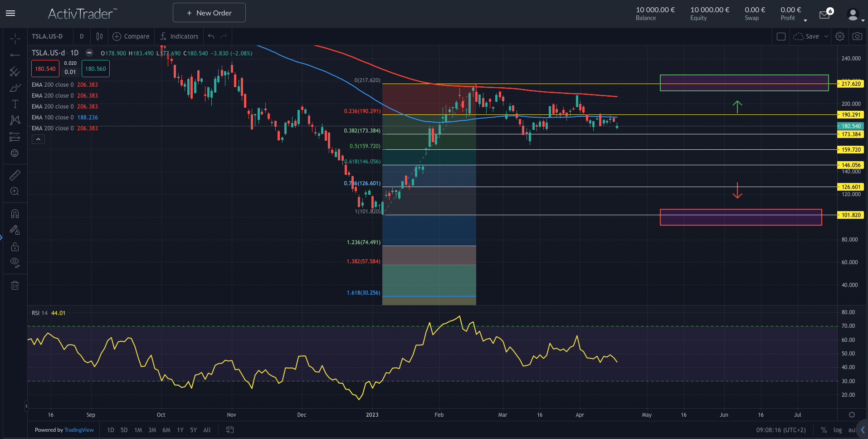Image resolution: width=868 pixels, height=439 pixels.
Task: Take a chart snapshot with camera icon
Action: coord(857,36)
